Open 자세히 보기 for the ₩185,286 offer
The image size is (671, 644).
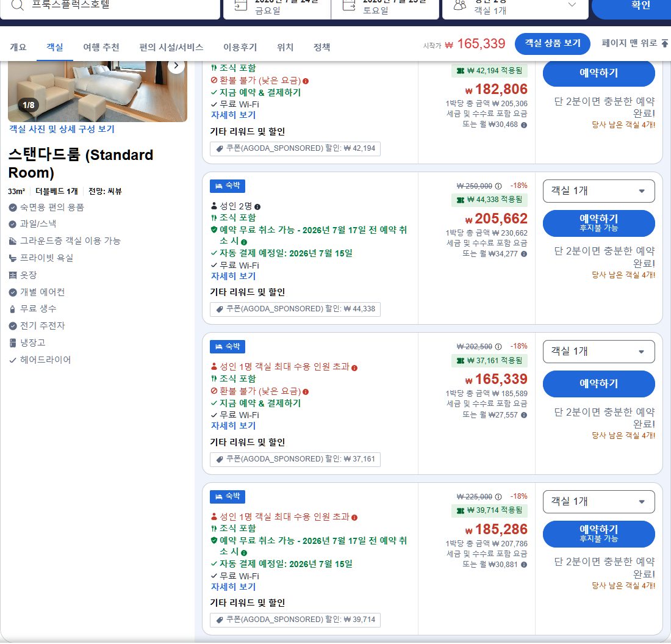point(233,587)
